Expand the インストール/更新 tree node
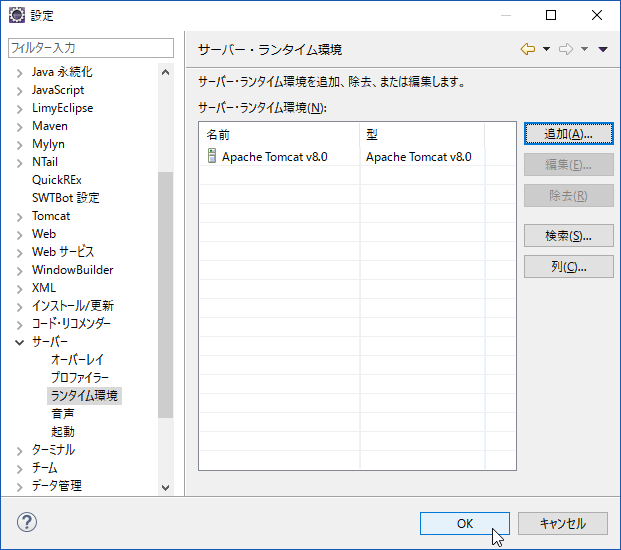Image resolution: width=621 pixels, height=550 pixels. click(19, 307)
